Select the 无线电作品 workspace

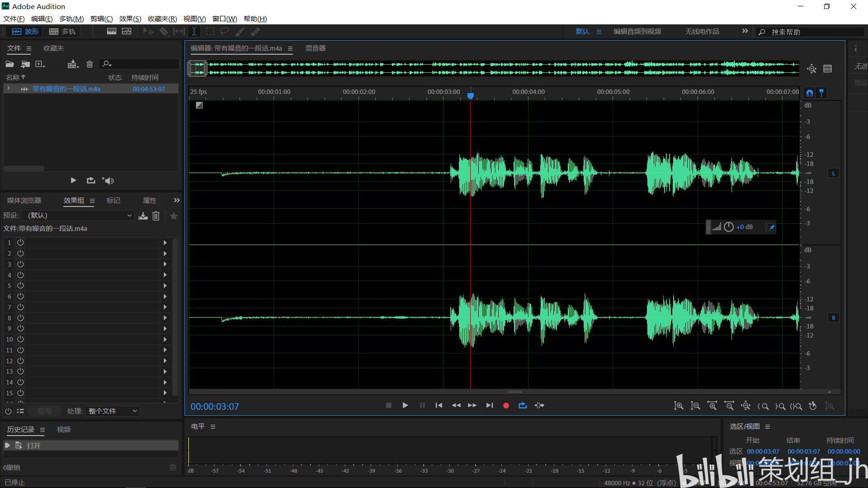702,32
